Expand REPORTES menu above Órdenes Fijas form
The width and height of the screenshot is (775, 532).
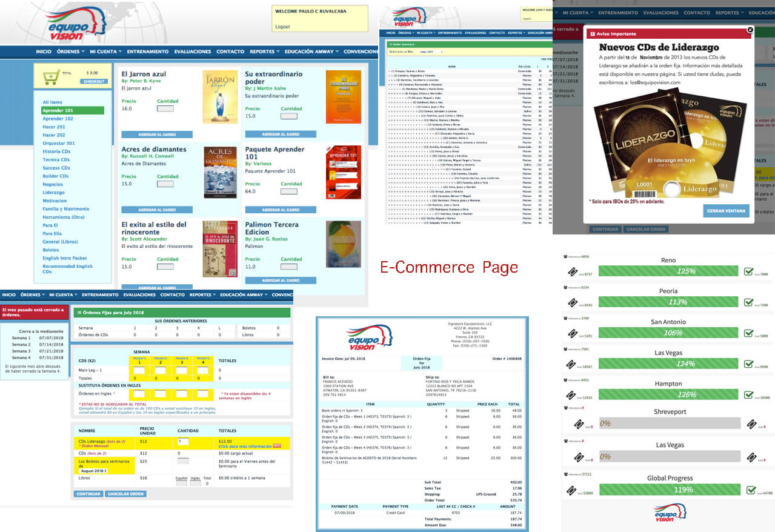[x=202, y=295]
